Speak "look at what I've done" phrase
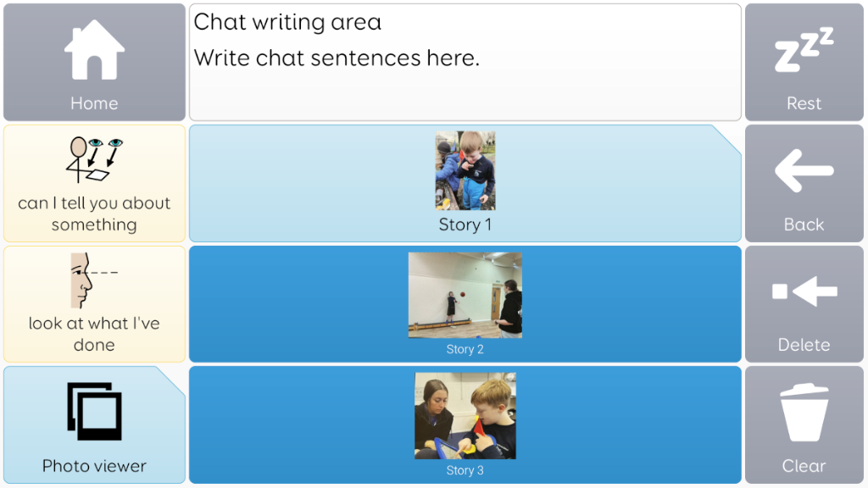This screenshot has width=868, height=488. click(94, 334)
